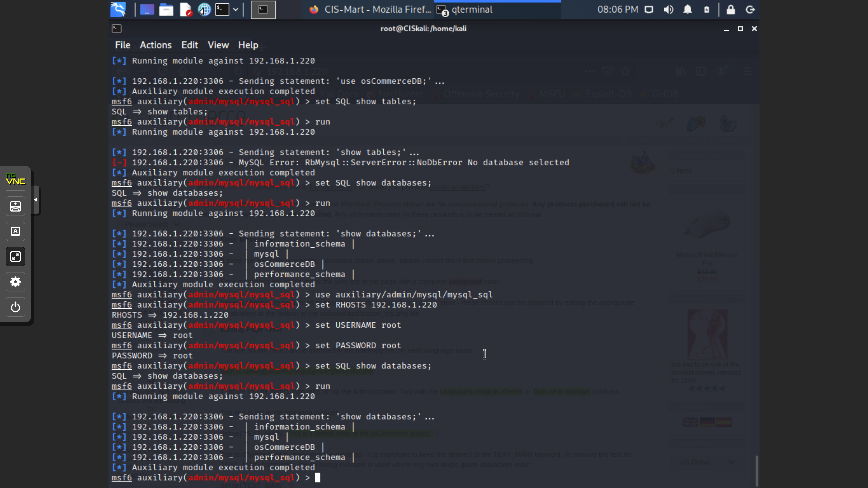This screenshot has width=868, height=488.
Task: Click 'set SQL show tables;' command
Action: pos(366,102)
